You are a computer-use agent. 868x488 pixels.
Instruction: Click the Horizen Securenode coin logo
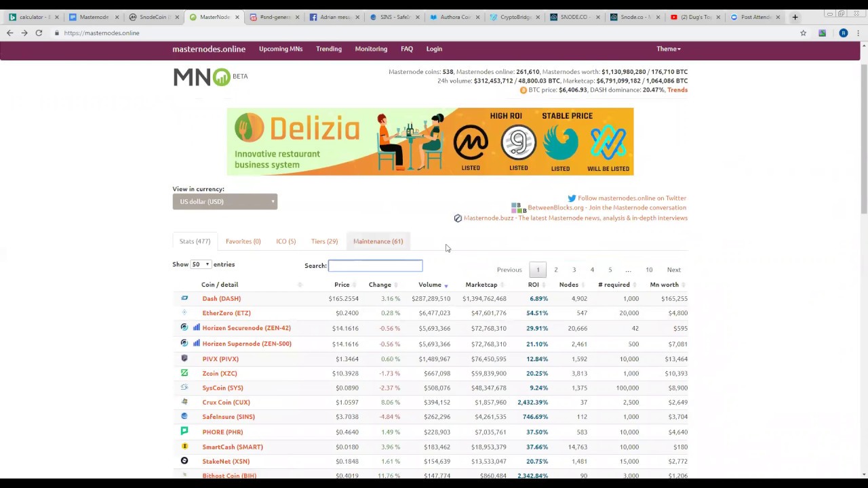184,327
